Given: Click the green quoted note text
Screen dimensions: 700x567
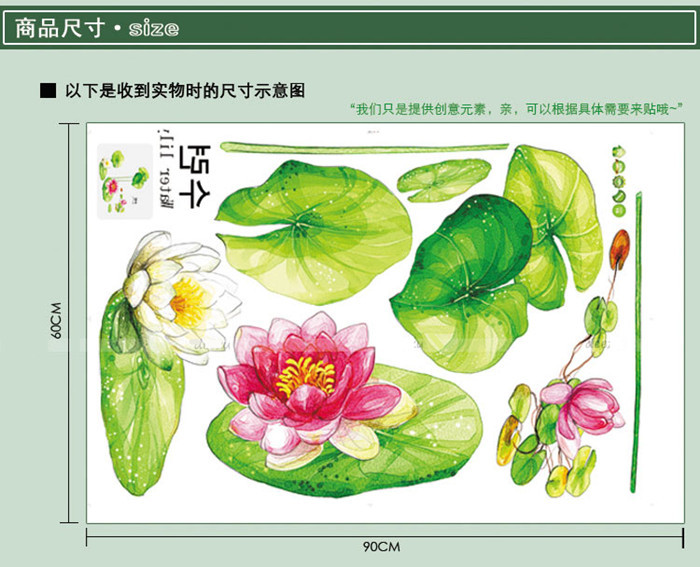Looking at the screenshot, I should point(517,108).
